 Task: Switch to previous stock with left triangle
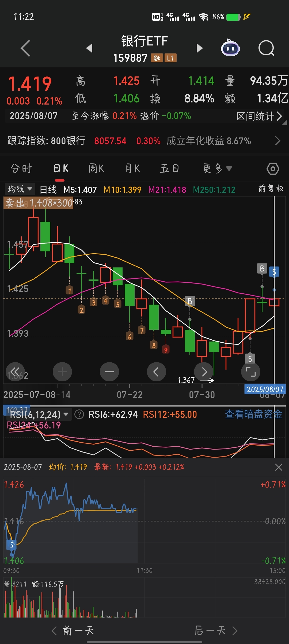point(89,48)
